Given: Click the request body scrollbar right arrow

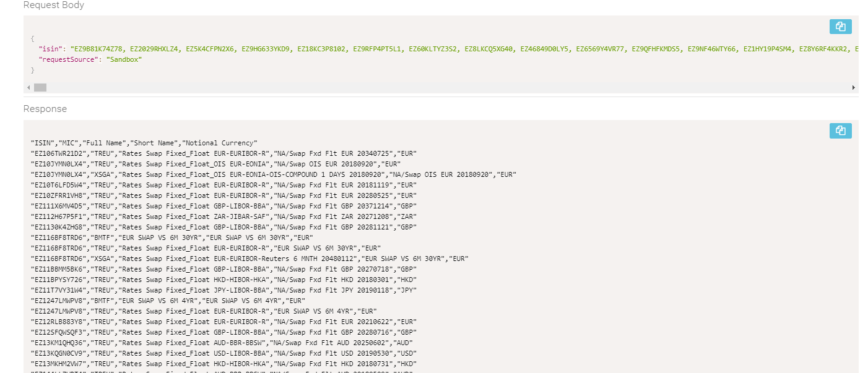Looking at the screenshot, I should (x=854, y=88).
